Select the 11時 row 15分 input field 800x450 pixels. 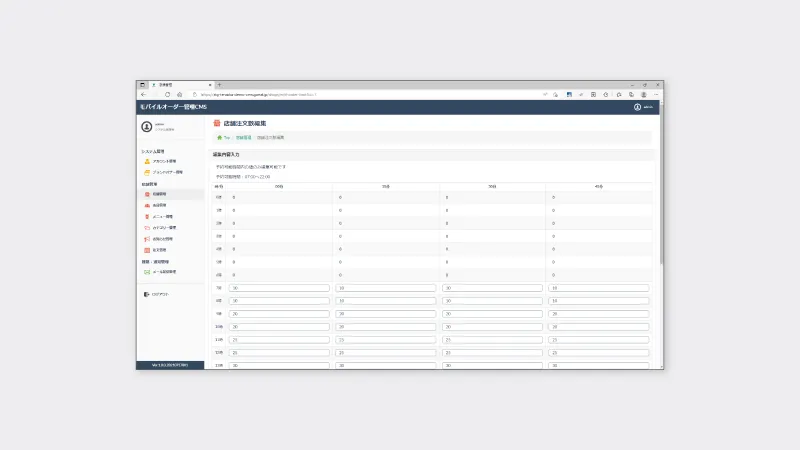pyautogui.click(x=386, y=340)
